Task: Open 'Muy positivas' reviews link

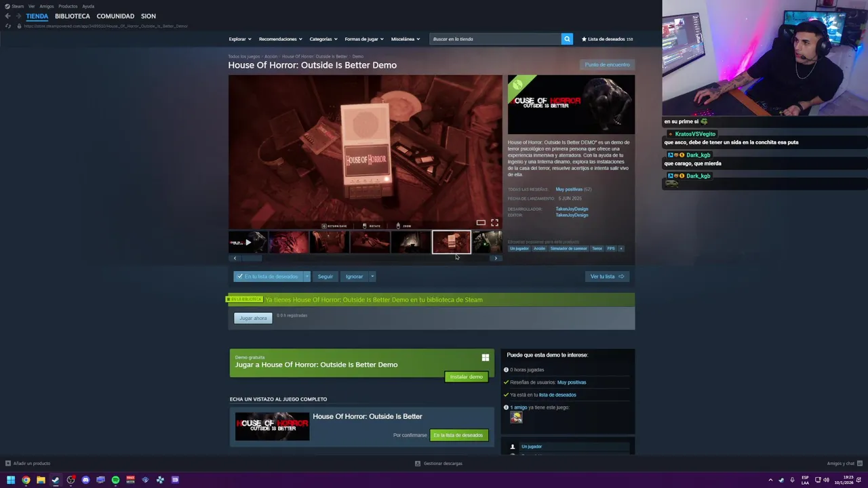Action: click(x=569, y=189)
